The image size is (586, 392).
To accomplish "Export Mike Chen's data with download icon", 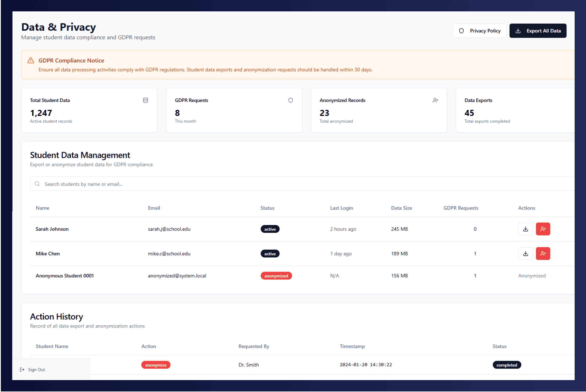I will (x=525, y=254).
